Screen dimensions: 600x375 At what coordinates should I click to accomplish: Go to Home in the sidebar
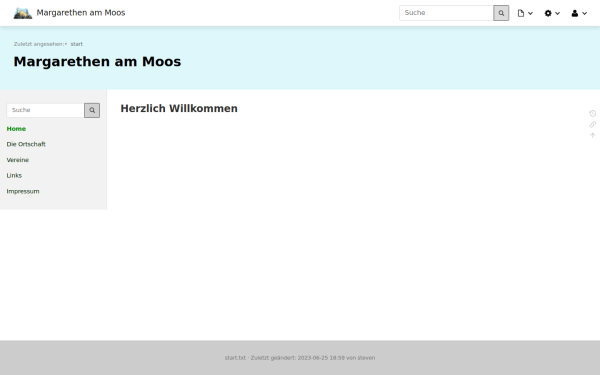pyautogui.click(x=16, y=129)
